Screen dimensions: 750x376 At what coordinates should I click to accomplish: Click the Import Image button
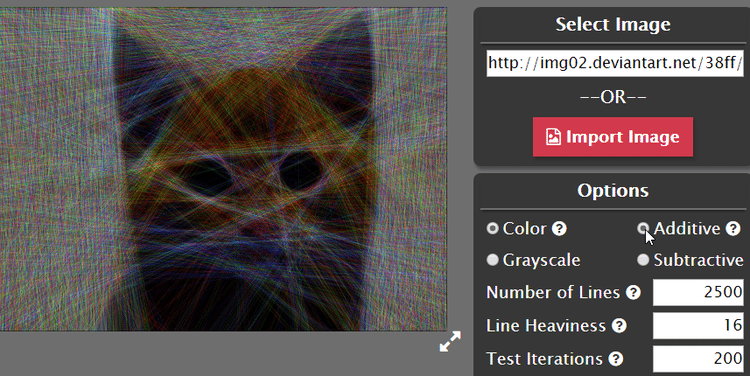(613, 137)
